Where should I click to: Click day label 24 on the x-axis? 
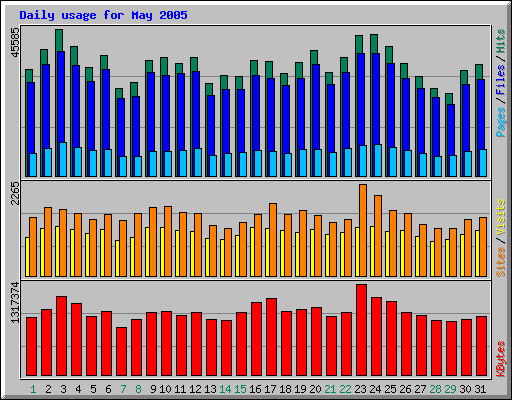tap(375, 389)
